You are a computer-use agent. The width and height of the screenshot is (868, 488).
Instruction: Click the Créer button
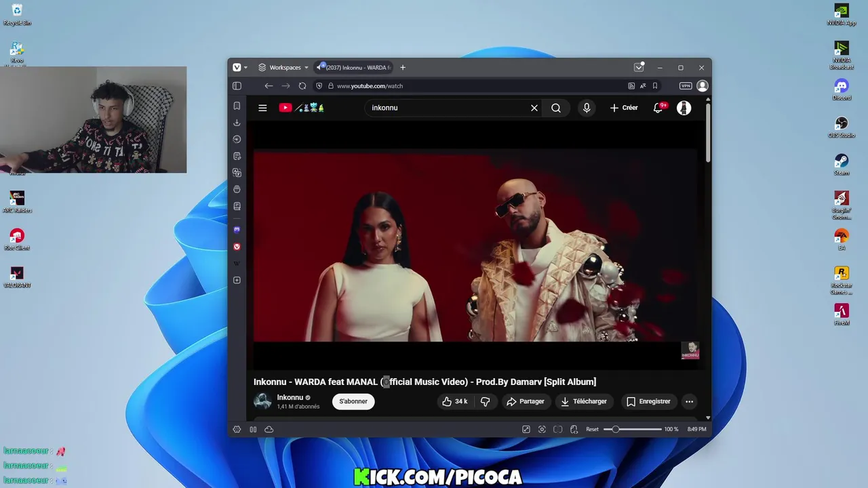pos(624,108)
